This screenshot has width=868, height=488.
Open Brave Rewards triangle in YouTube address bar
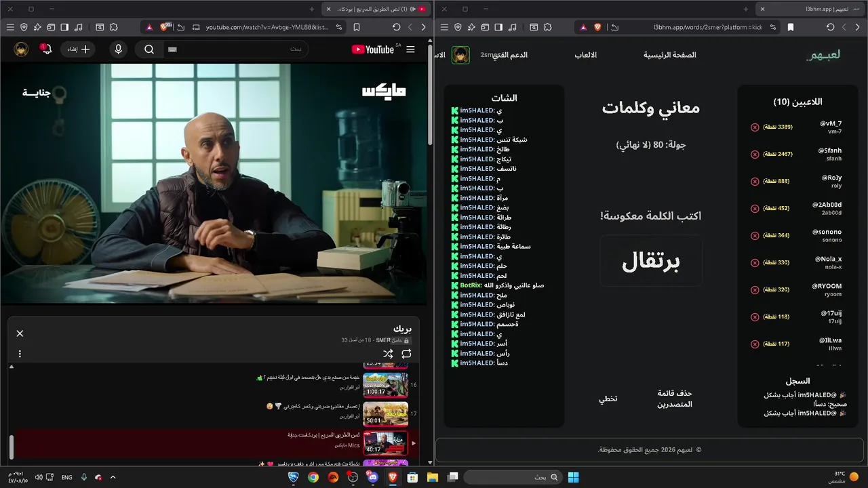tap(150, 27)
